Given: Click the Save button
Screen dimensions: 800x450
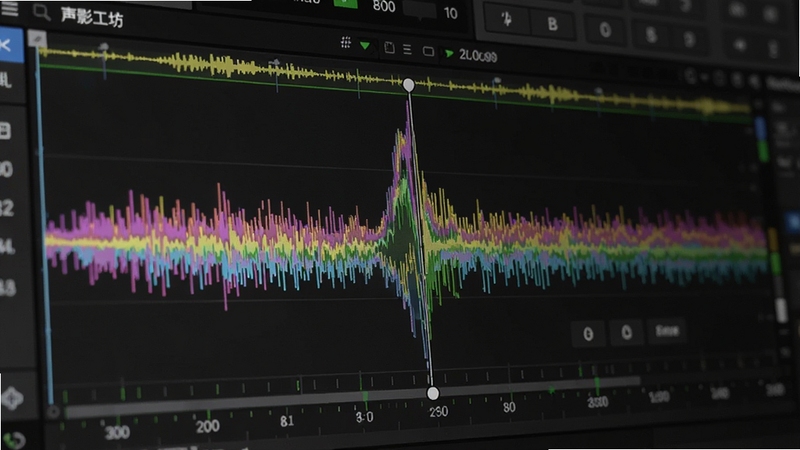Looking at the screenshot, I should click(667, 331).
